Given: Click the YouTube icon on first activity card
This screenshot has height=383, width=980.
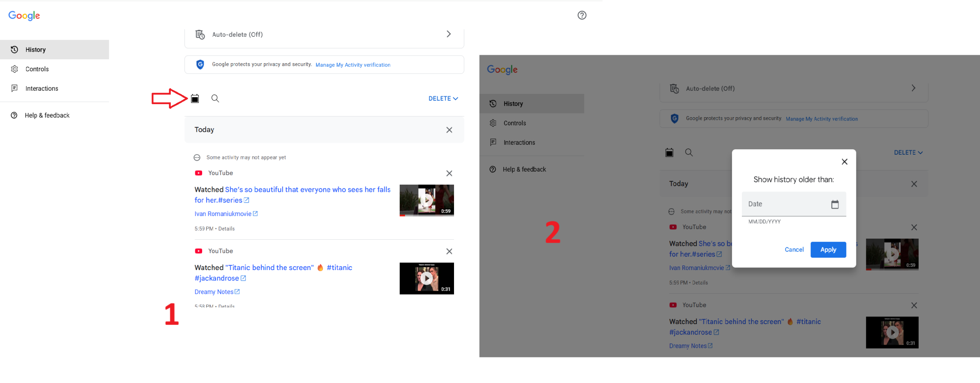Looking at the screenshot, I should [199, 173].
